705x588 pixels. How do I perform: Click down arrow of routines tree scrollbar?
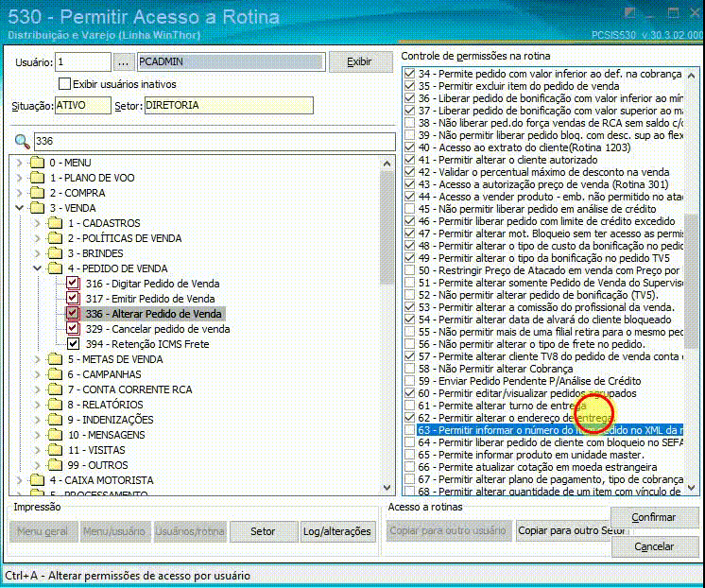click(x=387, y=487)
